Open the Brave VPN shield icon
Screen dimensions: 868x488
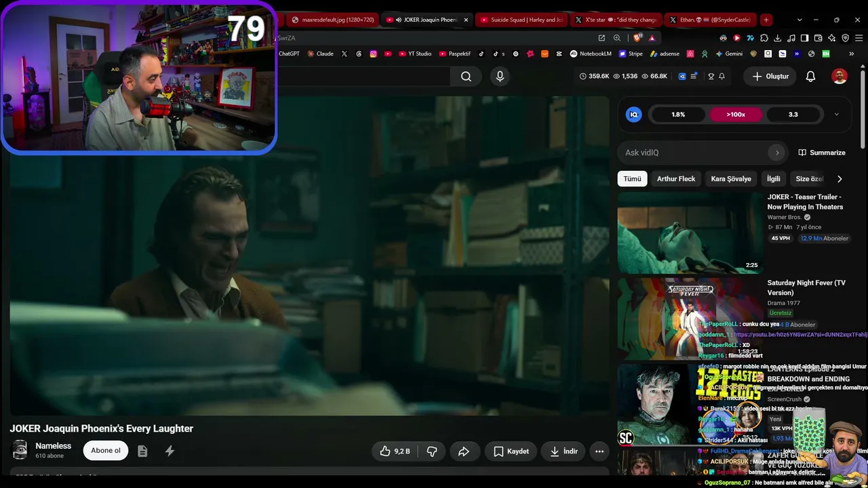tap(846, 38)
